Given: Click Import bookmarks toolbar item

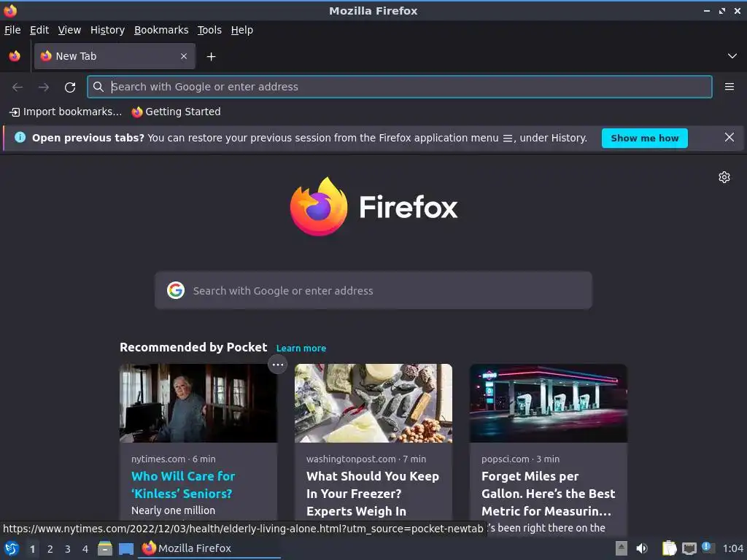Looking at the screenshot, I should click(66, 112).
